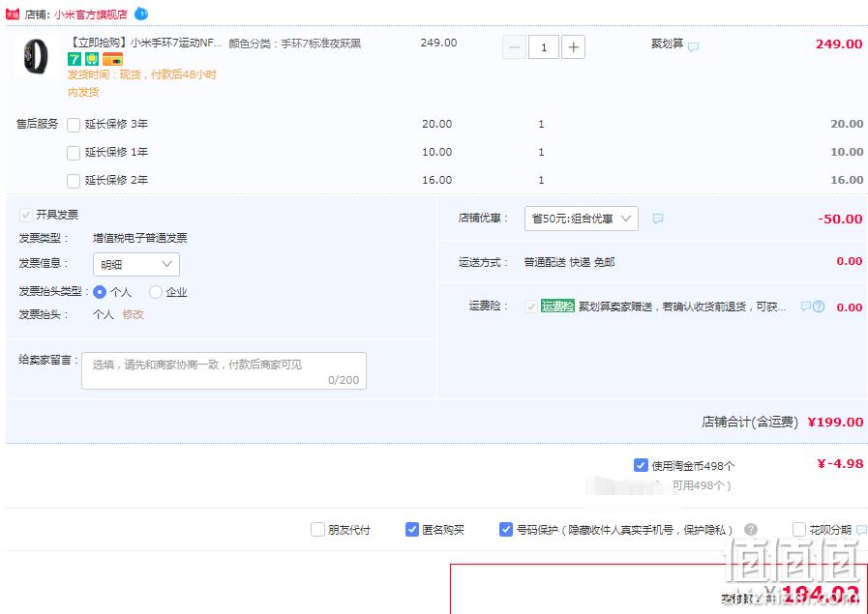The width and height of the screenshot is (868, 614).
Task: Check the 花呗分期 checkbox
Action: (798, 529)
